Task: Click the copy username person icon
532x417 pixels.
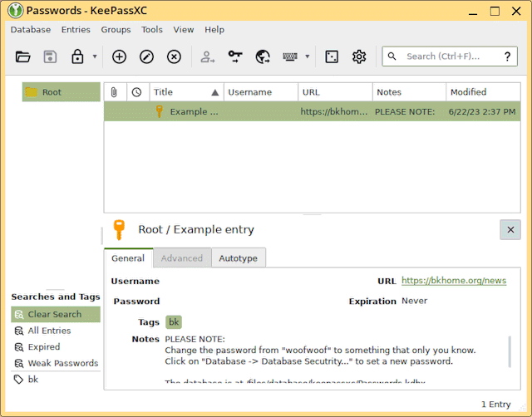Action: 207,56
